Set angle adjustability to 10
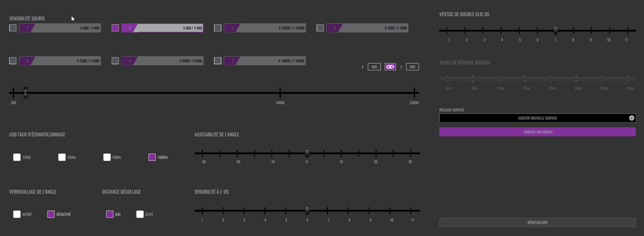The height and width of the screenshot is (236, 644). pos(341,153)
